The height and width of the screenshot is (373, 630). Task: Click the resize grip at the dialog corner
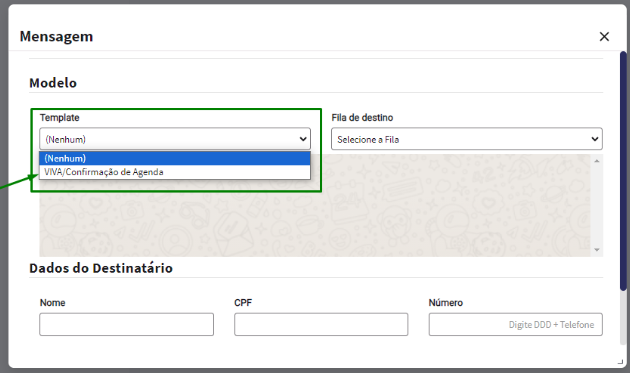(x=620, y=362)
